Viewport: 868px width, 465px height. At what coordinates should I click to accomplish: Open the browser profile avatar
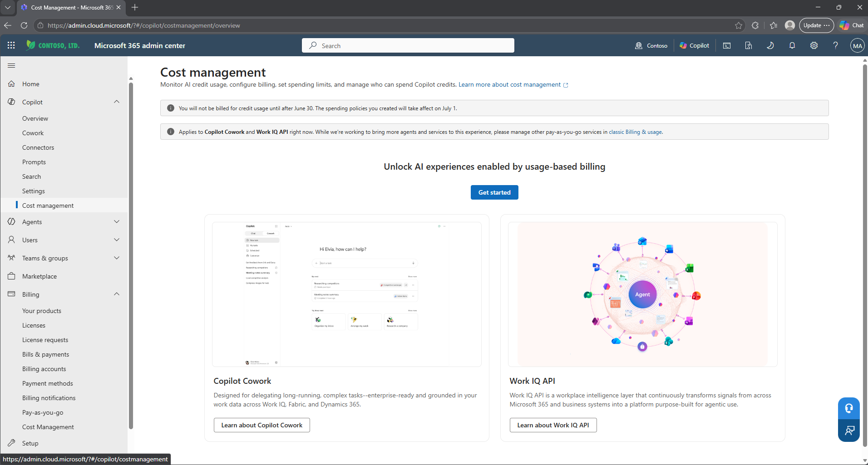tap(790, 25)
